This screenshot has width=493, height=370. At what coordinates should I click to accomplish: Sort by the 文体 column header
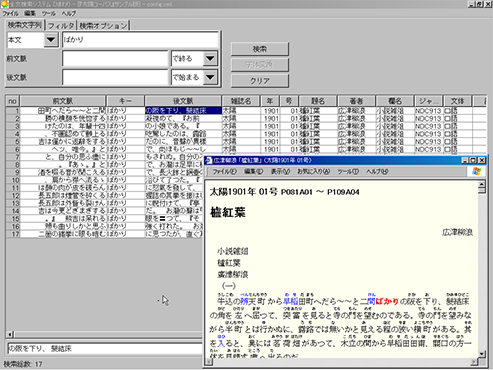coord(457,101)
